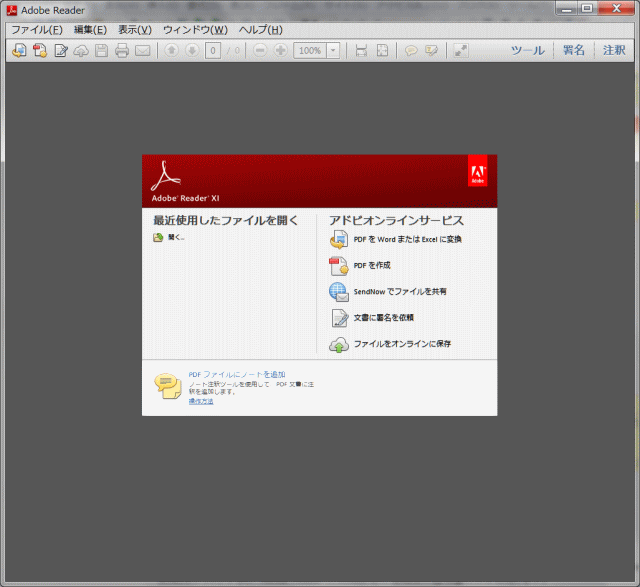Click the PDF ファイルにノートを追加 heading link
The width and height of the screenshot is (640, 587).
(237, 374)
